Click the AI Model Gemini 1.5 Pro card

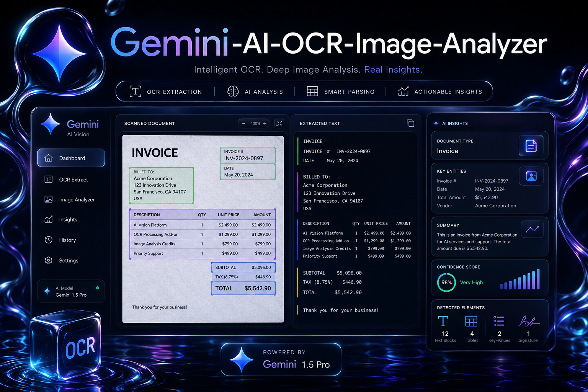[71, 291]
